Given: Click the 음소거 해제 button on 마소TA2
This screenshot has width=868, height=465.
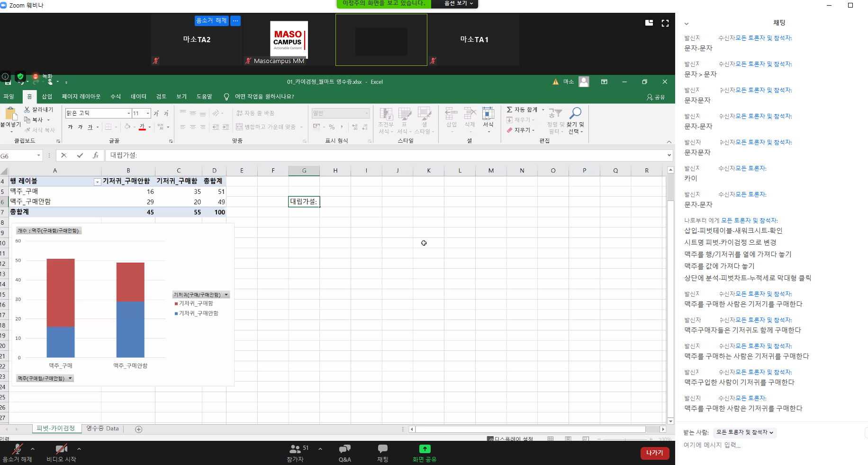Looking at the screenshot, I should click(211, 21).
